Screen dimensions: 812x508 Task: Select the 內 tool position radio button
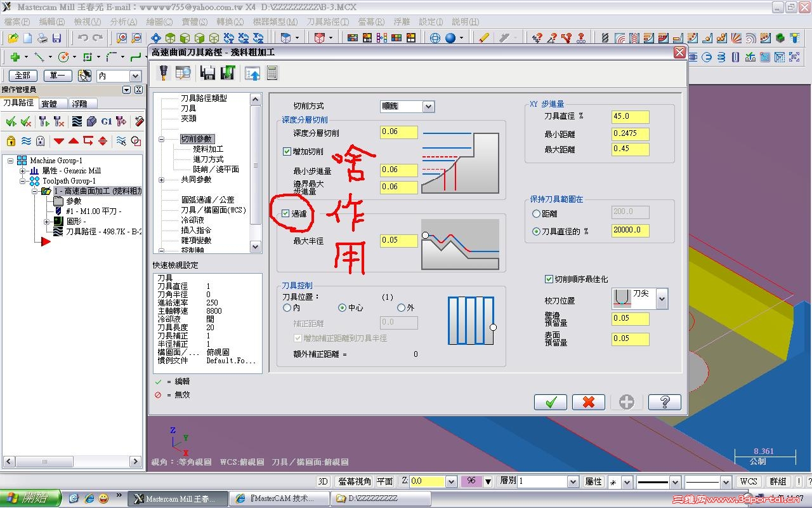point(287,308)
